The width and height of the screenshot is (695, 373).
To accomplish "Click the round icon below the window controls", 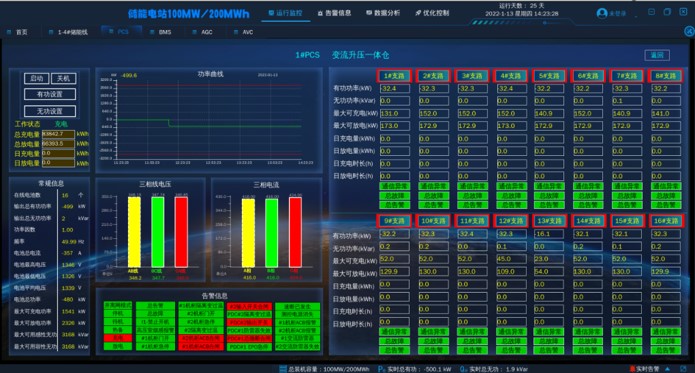I will pyautogui.click(x=689, y=31).
